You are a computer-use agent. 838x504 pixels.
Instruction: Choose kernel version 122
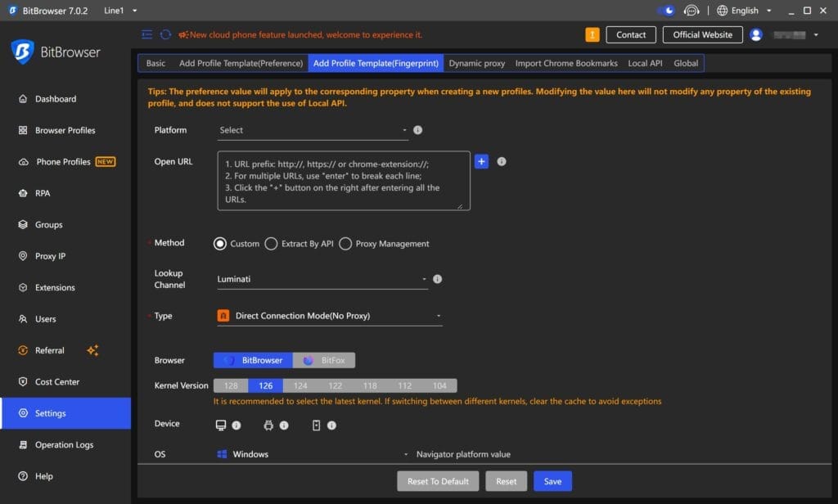click(335, 385)
